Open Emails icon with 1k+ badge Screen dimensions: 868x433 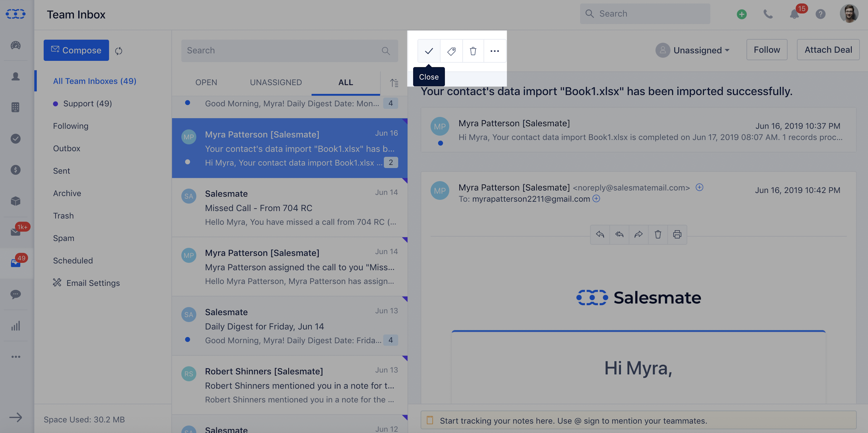coord(15,232)
